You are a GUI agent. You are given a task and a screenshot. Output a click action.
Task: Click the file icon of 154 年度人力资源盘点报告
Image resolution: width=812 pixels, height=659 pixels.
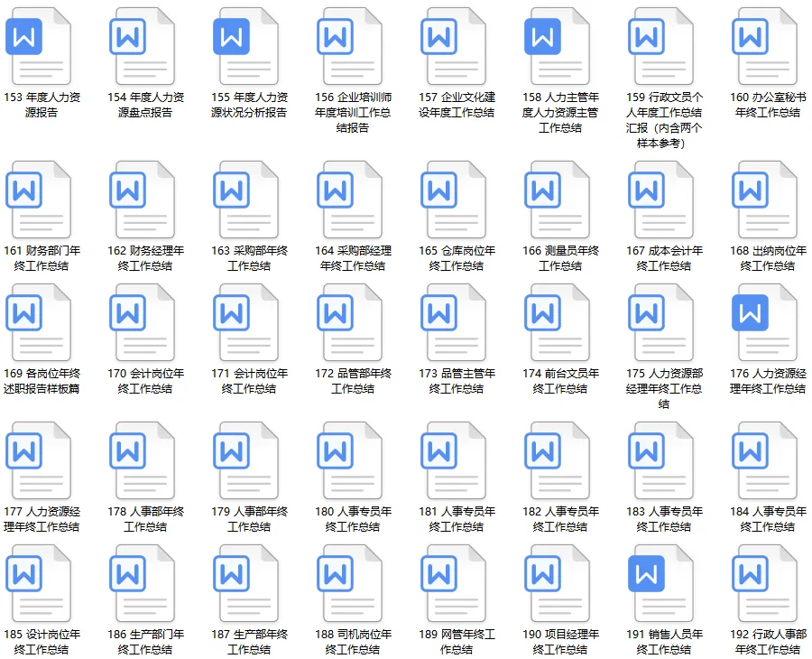142,46
